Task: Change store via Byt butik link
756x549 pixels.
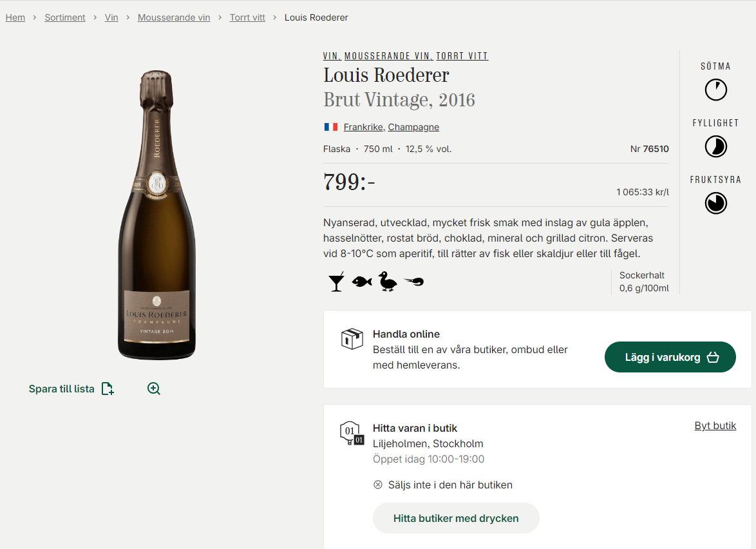Action: 715,426
